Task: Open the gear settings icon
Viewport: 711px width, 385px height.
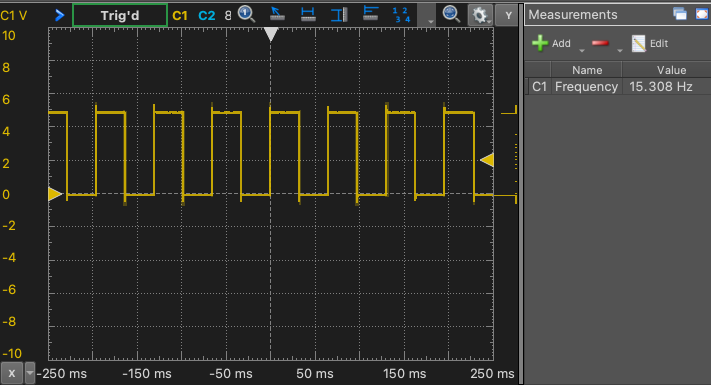Action: (x=480, y=15)
